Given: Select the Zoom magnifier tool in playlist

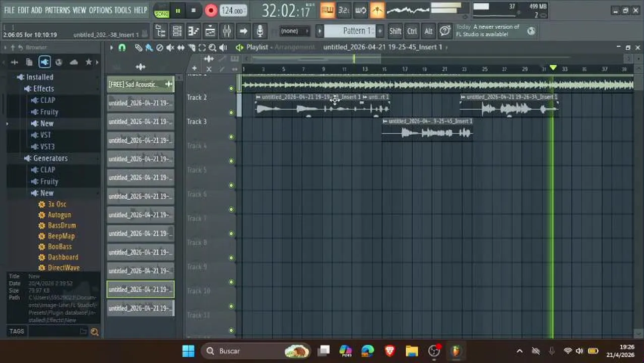Looking at the screenshot, I should click(213, 47).
